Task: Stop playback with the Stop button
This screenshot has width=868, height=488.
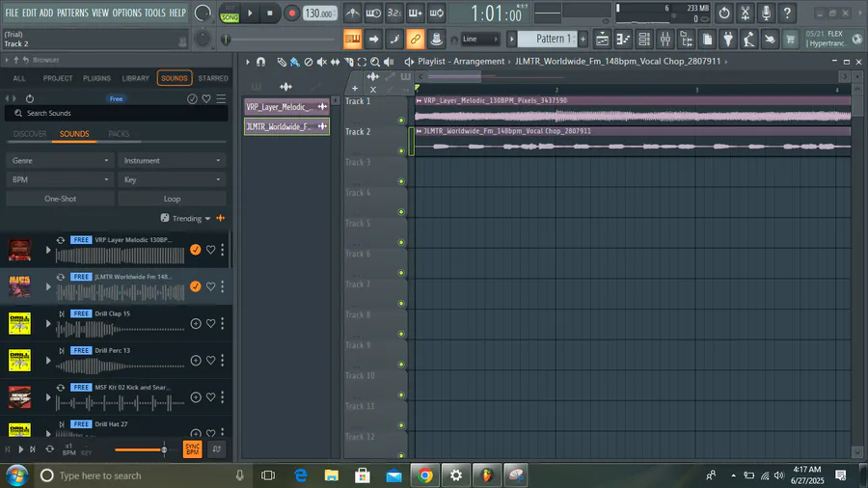Action: (270, 13)
